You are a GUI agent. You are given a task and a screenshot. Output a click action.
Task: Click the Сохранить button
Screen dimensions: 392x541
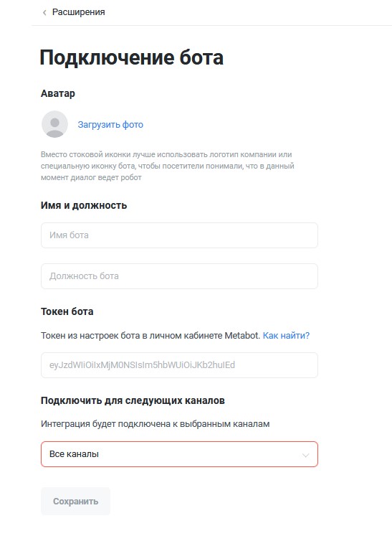click(x=75, y=502)
